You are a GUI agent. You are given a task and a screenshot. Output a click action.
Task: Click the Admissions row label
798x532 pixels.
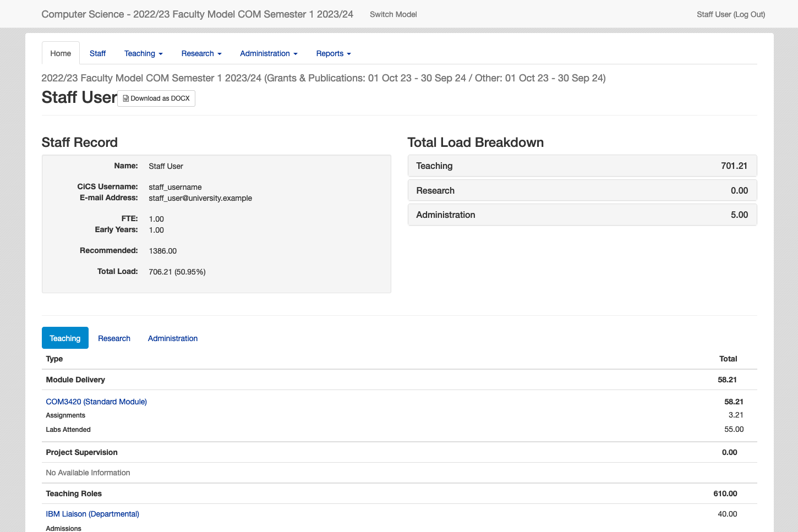coord(63,528)
